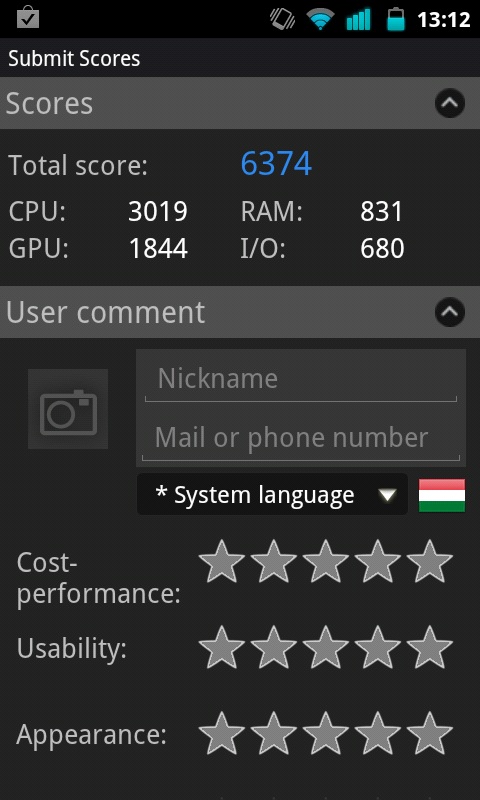480x800 pixels.
Task: Tap the vibrate mode status icon
Action: tap(282, 19)
